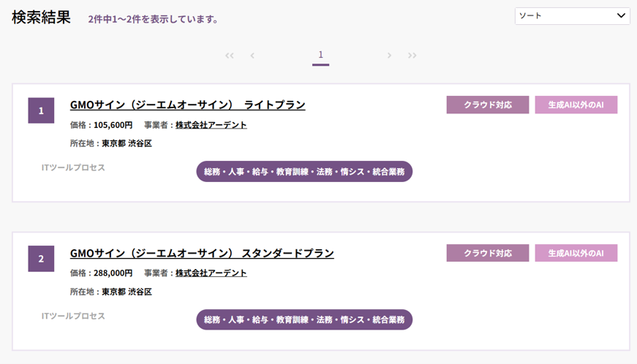Screen dimensions: 637x364
Task: Open the ソート sort dropdown
Action: click(572, 16)
